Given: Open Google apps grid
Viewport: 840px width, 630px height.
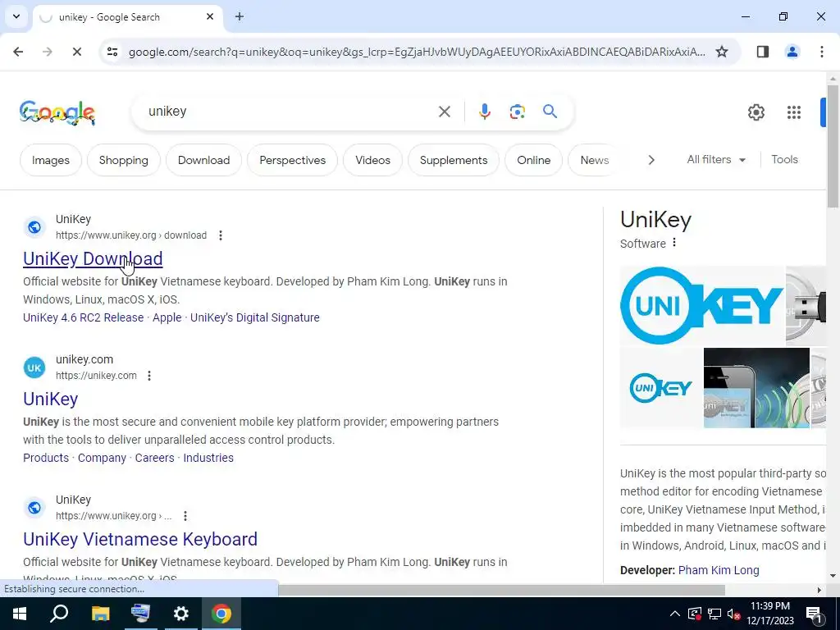Looking at the screenshot, I should (794, 112).
